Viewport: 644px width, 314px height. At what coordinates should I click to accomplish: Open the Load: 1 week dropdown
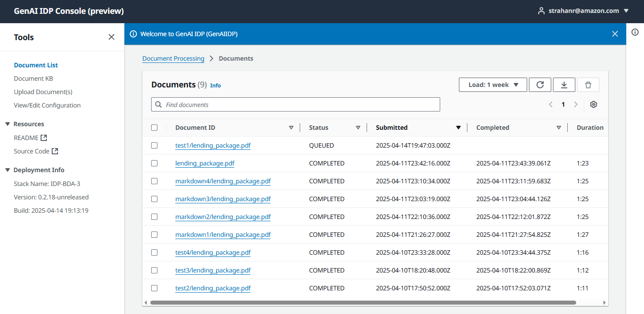click(493, 84)
